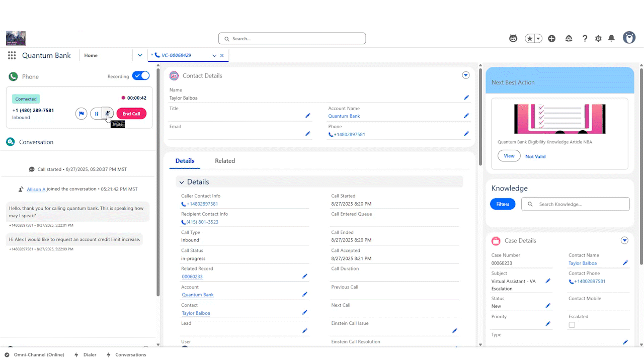Screen dimensions: 644x362
Task: Open Salesforce Setup gear menu
Action: tap(598, 38)
